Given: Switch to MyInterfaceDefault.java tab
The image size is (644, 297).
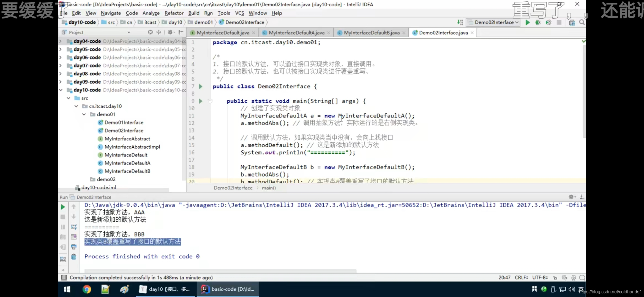Looking at the screenshot, I should pyautogui.click(x=223, y=33).
